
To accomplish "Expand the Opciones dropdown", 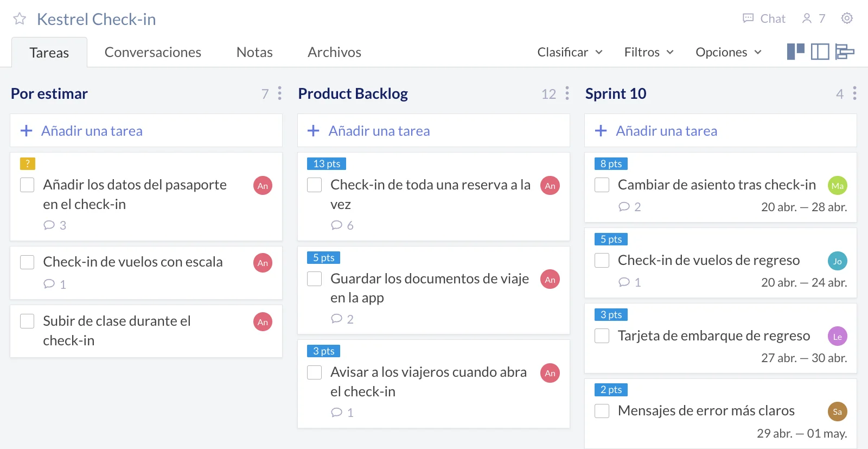I will (729, 52).
